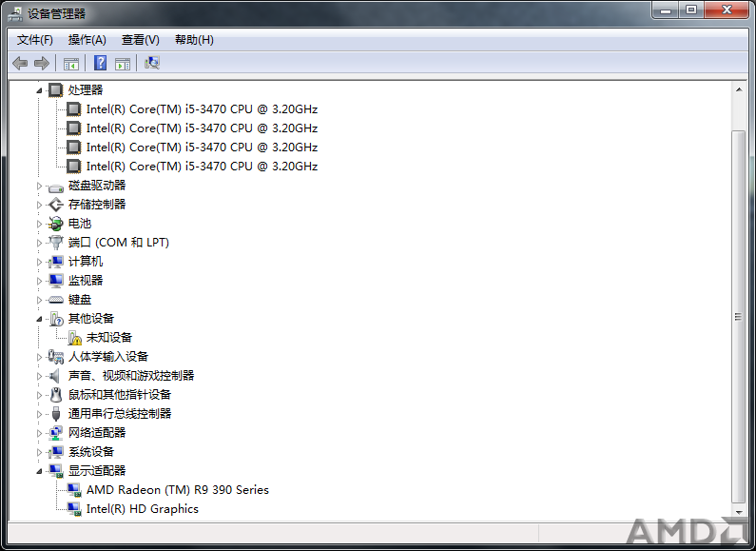Image resolution: width=756 pixels, height=551 pixels.
Task: Click the 显示适配器 display adapter icon
Action: tap(56, 471)
